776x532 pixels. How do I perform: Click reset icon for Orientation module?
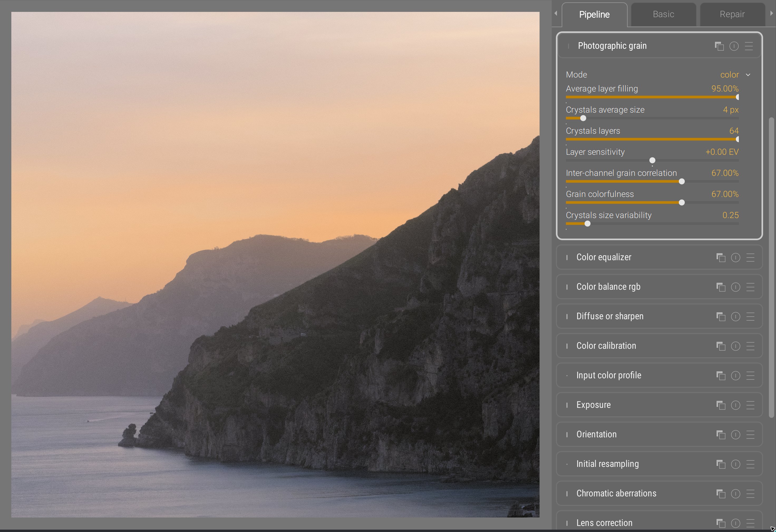(x=735, y=434)
